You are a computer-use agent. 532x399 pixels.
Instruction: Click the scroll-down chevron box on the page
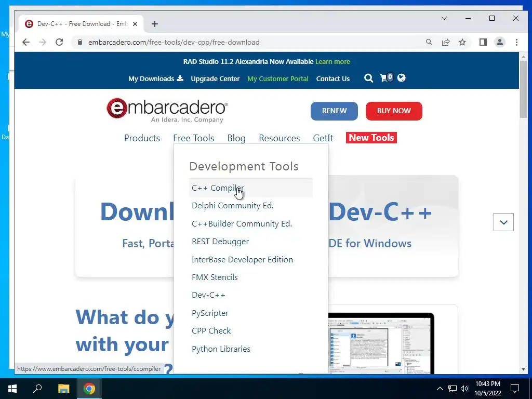point(503,222)
